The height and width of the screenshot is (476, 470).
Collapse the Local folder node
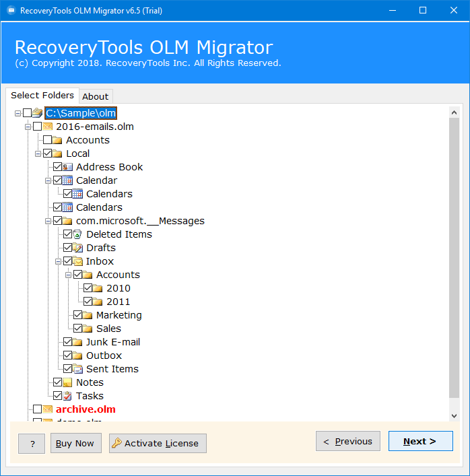[38, 154]
